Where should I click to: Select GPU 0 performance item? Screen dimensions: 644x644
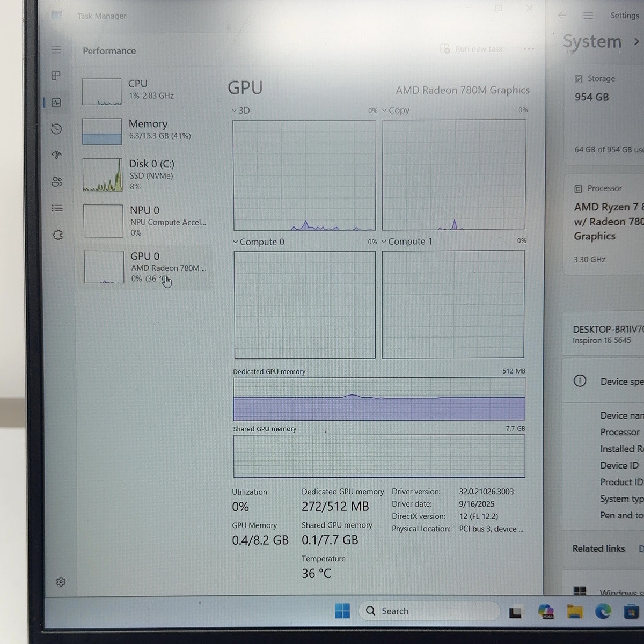coord(147,267)
